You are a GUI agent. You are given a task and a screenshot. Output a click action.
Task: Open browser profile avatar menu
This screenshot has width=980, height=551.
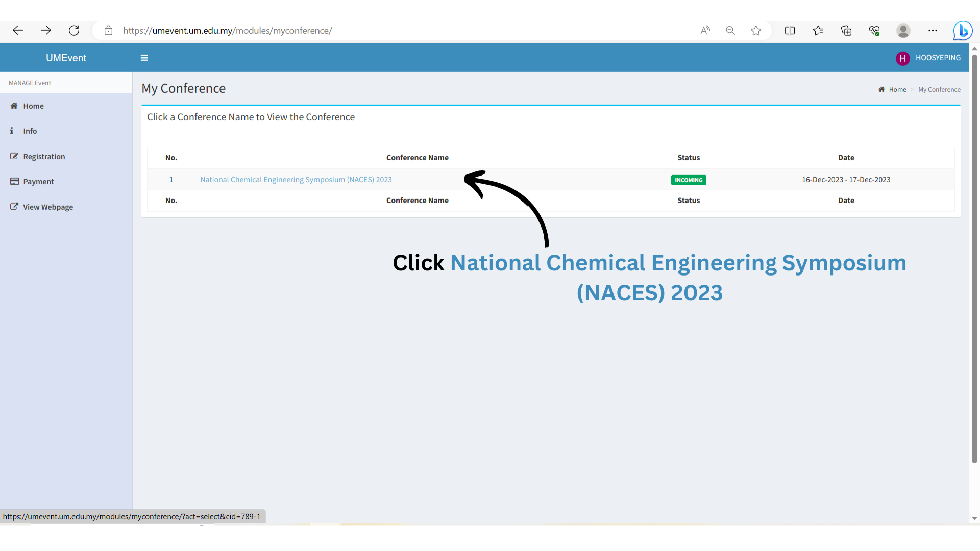903,31
